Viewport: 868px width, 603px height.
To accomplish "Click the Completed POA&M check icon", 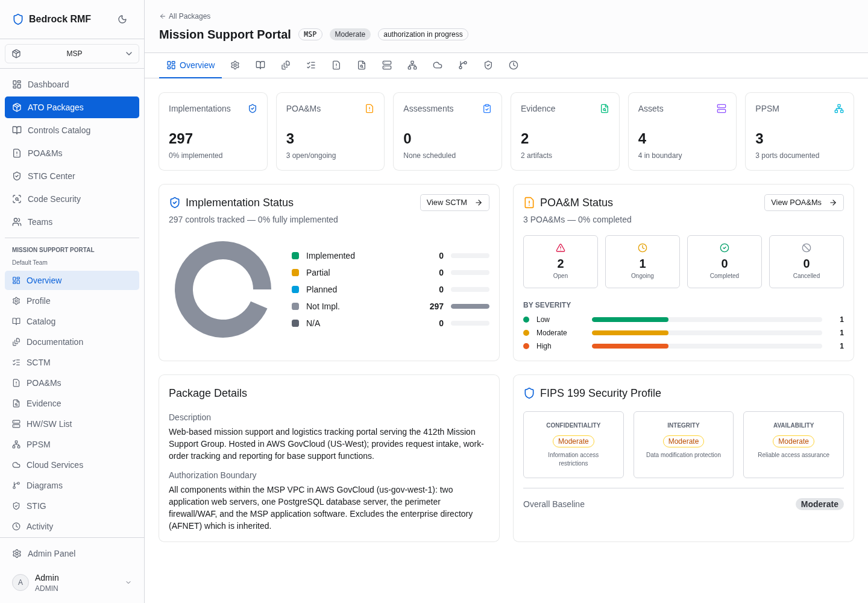I will point(725,248).
